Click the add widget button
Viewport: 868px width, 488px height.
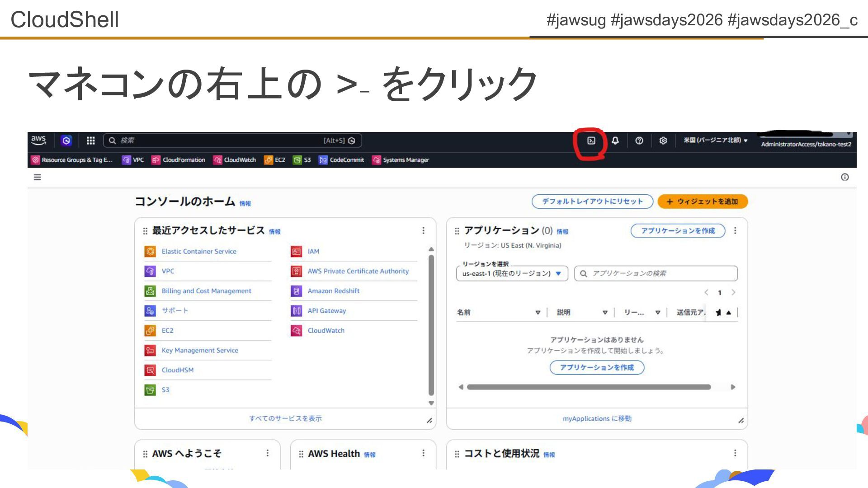[x=703, y=202]
